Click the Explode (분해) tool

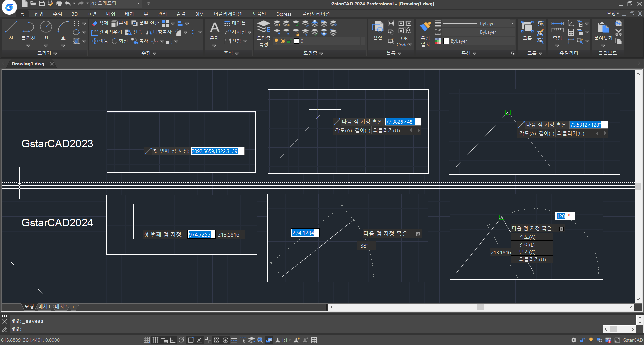coord(120,23)
